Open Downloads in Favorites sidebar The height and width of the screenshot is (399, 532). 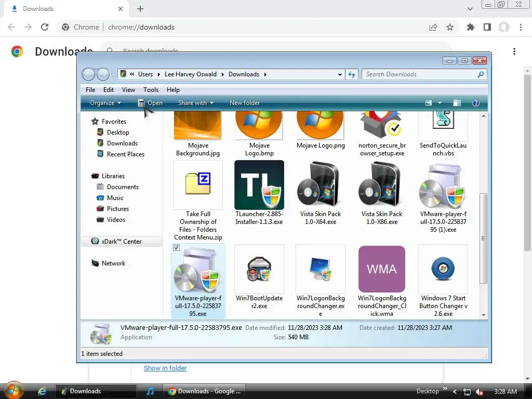[x=122, y=143]
